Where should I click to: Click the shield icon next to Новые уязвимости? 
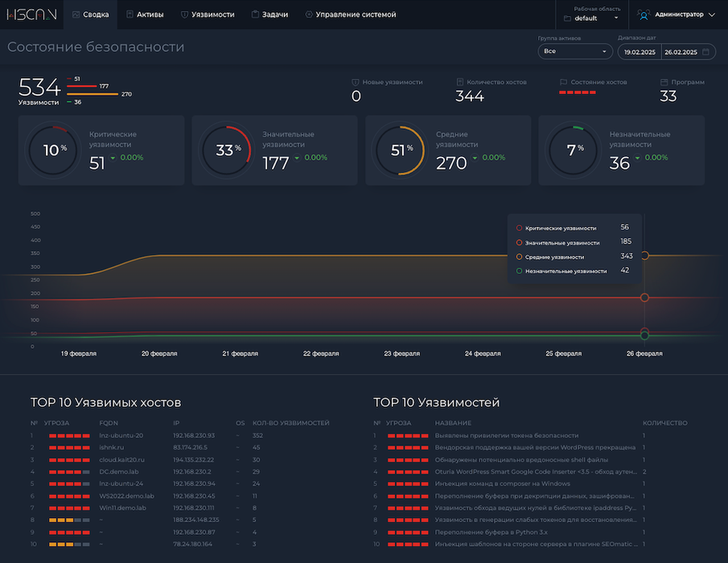pyautogui.click(x=356, y=82)
